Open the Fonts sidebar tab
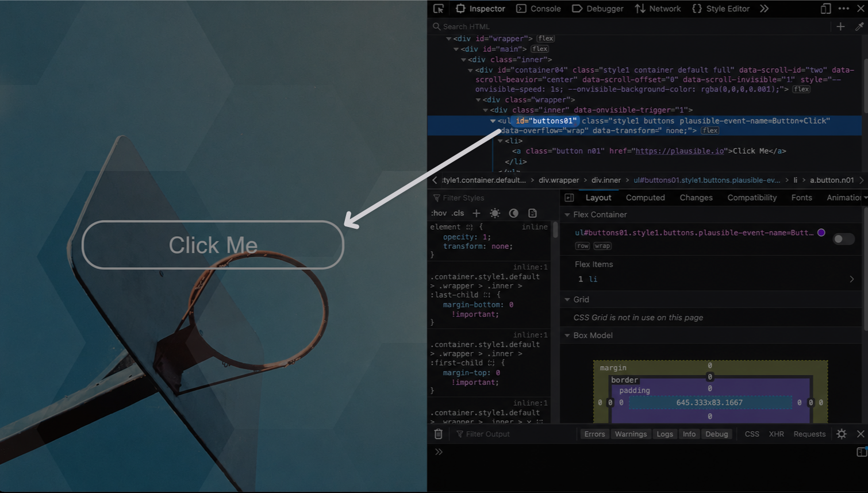Image resolution: width=868 pixels, height=493 pixels. tap(801, 198)
